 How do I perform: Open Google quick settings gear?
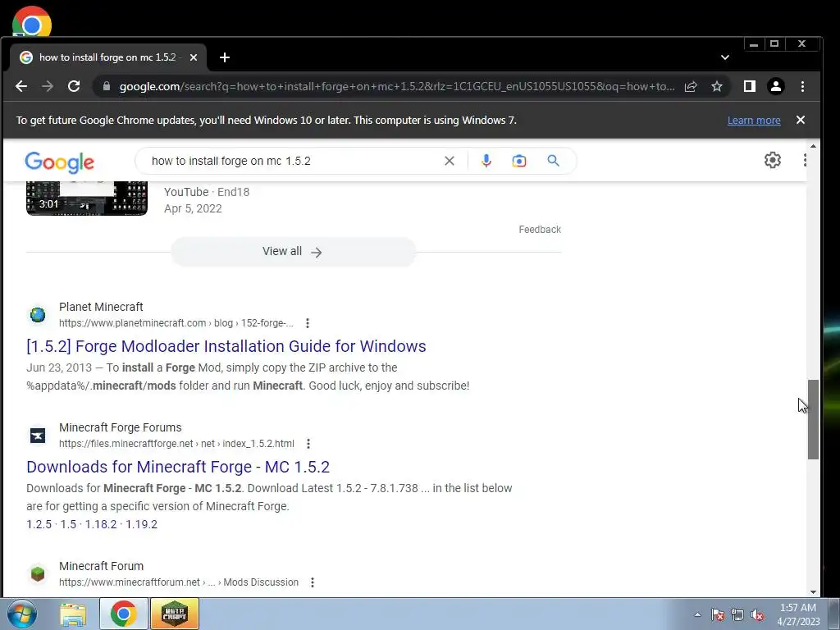tap(772, 160)
